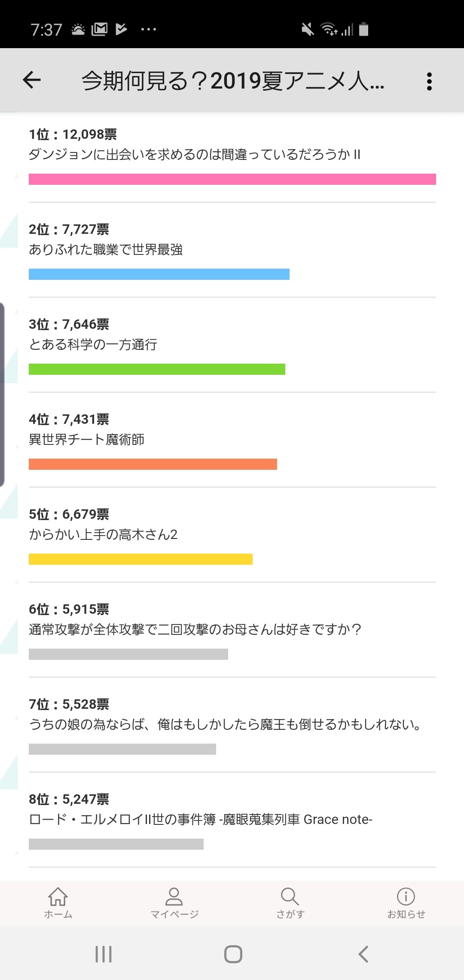Tap the yellow bar for rank 5
Viewport: 464px width, 980px height.
[x=140, y=559]
